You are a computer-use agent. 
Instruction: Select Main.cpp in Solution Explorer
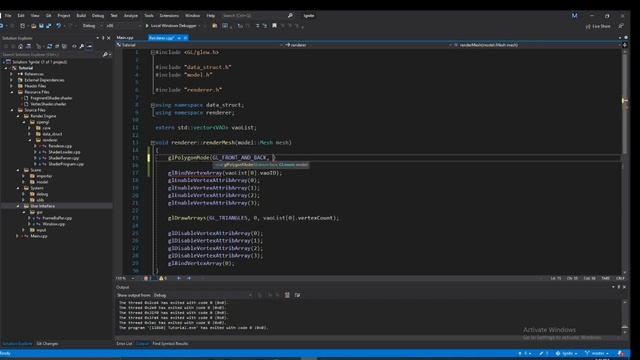click(x=38, y=236)
